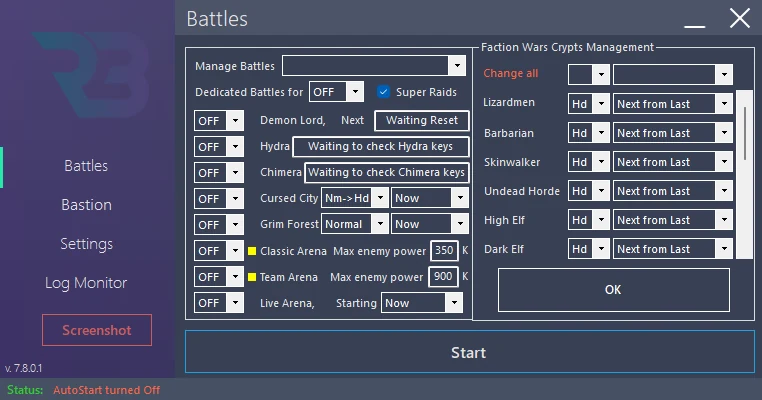Click the Undead Horde faction label
Viewport: 762px width, 400px height.
pyautogui.click(x=522, y=191)
